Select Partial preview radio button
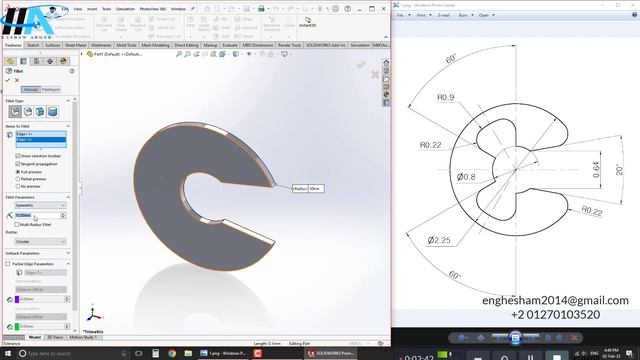640x360 pixels. point(18,179)
